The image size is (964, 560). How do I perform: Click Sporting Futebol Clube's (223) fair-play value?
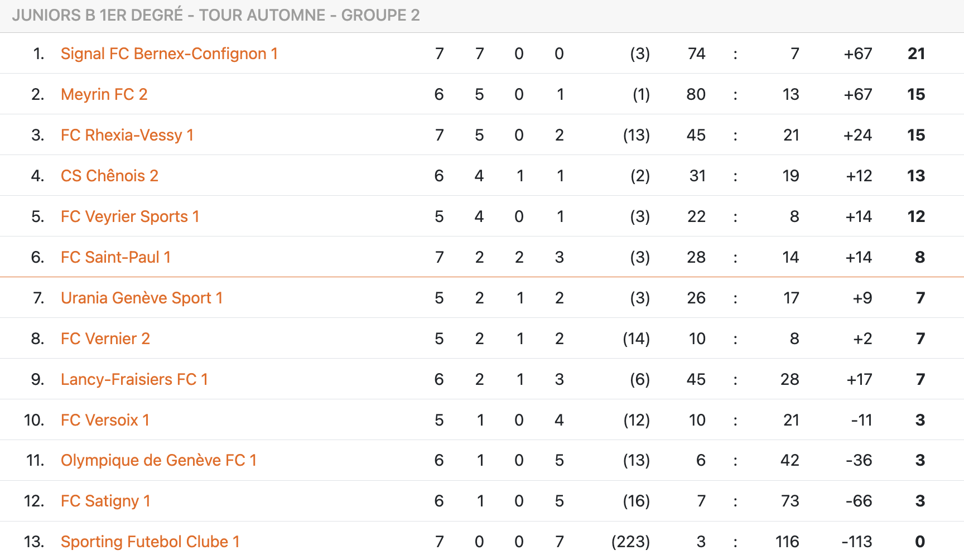(x=630, y=542)
